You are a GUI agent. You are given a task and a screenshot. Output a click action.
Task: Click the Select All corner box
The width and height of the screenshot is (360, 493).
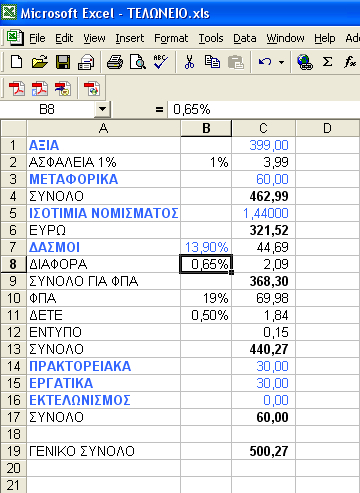tap(14, 128)
